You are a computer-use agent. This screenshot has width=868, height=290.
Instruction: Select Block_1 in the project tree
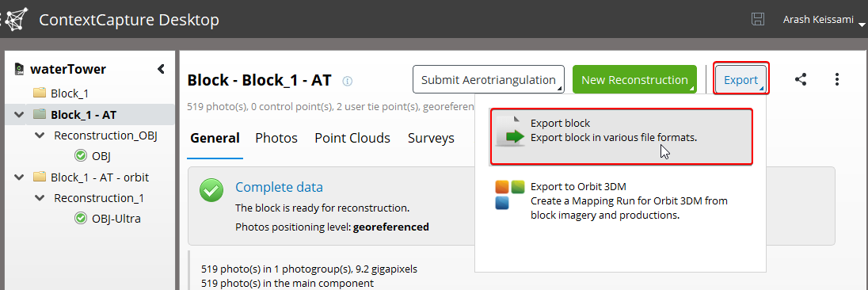70,93
